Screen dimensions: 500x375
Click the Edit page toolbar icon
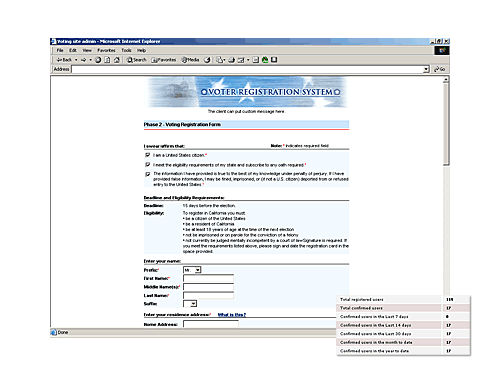pyautogui.click(x=241, y=60)
